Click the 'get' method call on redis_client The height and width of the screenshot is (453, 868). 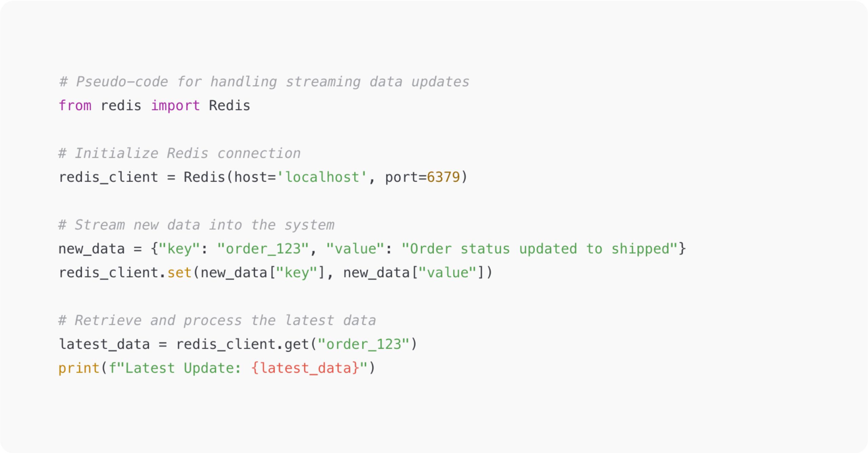click(x=296, y=344)
